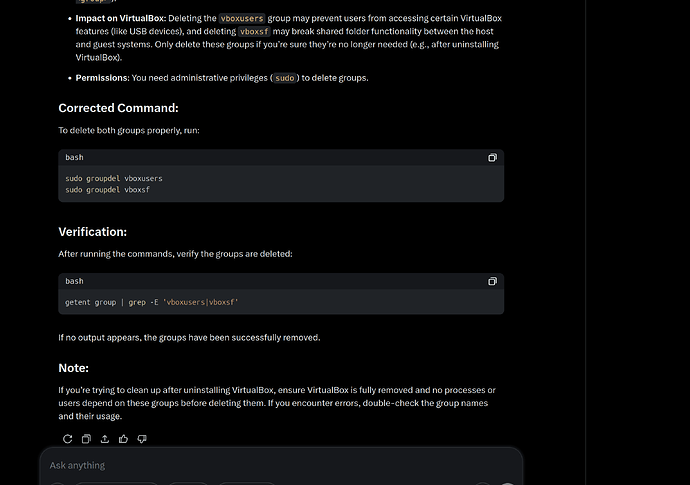Click the 'sudo groupdel vboxsf' code line
The width and height of the screenshot is (690, 485).
coord(106,188)
